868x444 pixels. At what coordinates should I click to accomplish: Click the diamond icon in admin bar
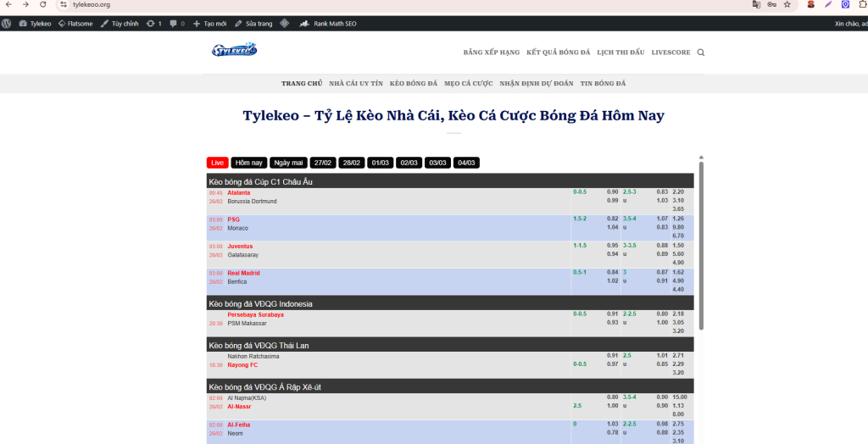pyautogui.click(x=285, y=24)
